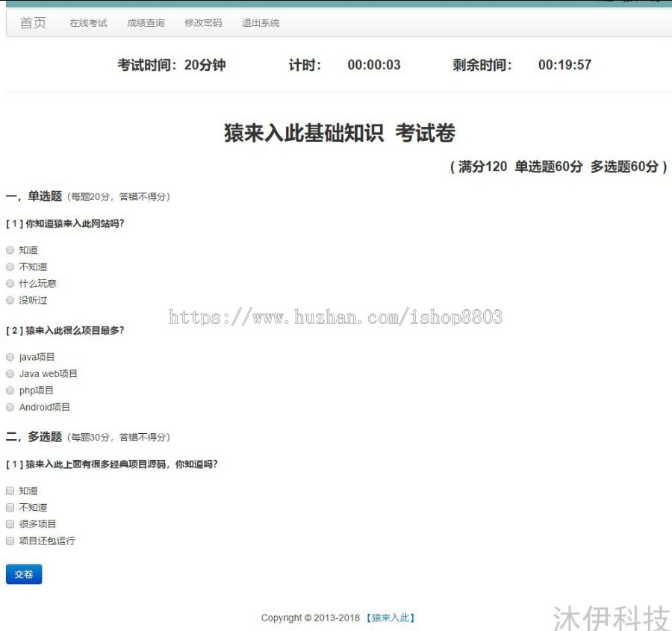Enable the "很多项目" checkbox
The image size is (672, 631).
[10, 523]
